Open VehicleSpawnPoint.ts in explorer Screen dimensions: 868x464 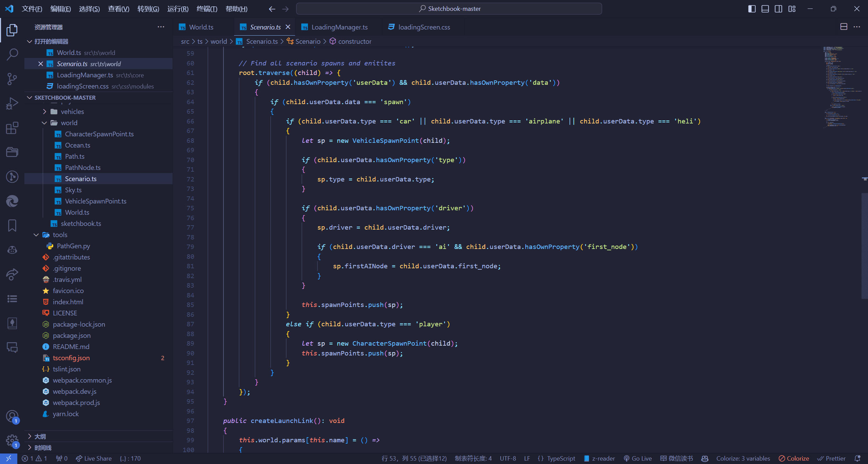pyautogui.click(x=98, y=201)
